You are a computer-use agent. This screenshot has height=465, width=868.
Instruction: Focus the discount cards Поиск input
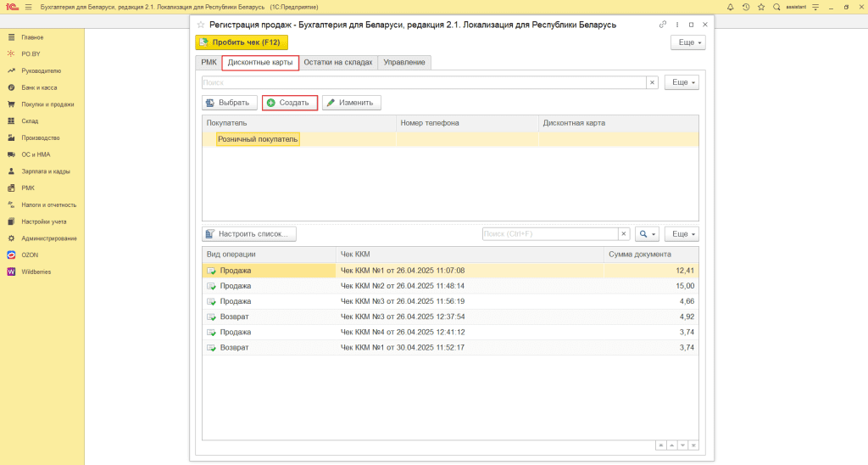pyautogui.click(x=424, y=82)
